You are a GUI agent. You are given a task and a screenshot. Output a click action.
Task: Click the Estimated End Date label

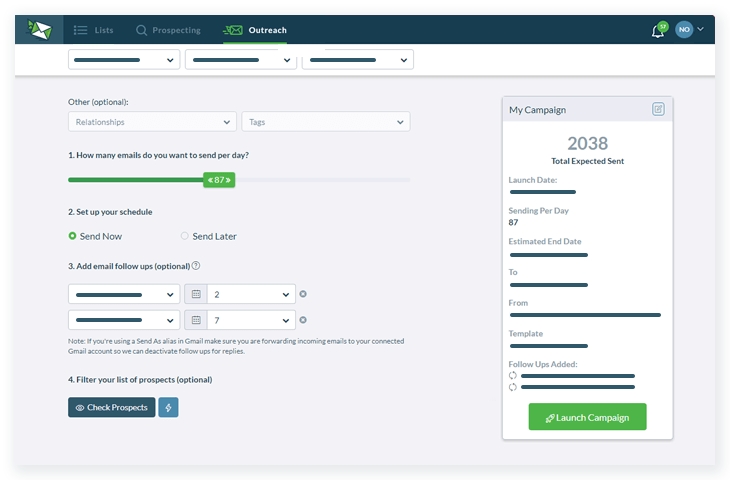(545, 242)
